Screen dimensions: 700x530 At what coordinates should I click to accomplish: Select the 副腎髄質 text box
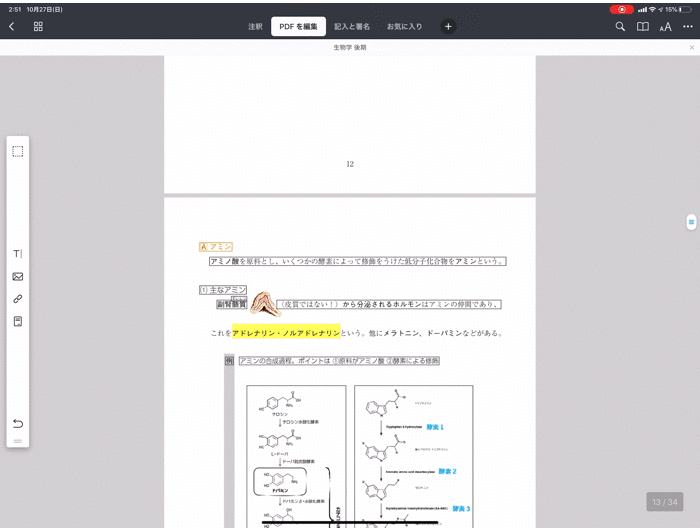point(231,305)
